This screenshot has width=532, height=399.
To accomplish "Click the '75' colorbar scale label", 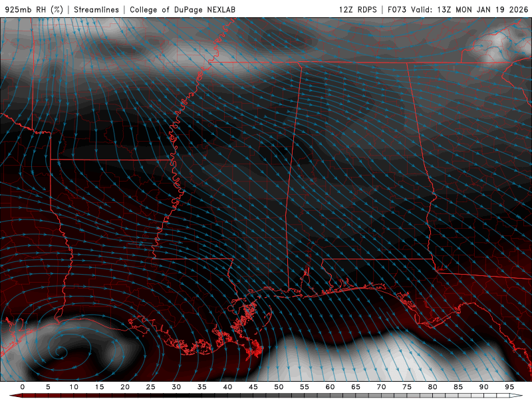I will pyautogui.click(x=407, y=387).
